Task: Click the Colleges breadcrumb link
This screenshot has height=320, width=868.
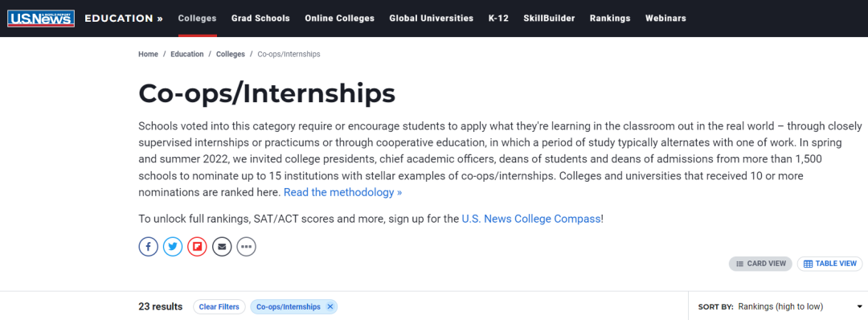Action: pos(231,54)
